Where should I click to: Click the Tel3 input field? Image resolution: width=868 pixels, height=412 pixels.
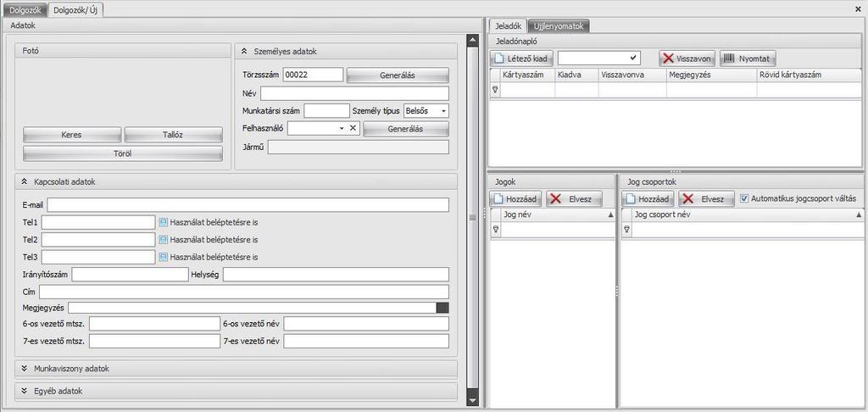pyautogui.click(x=98, y=257)
